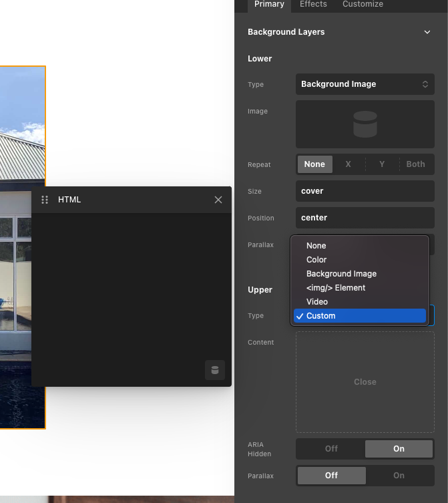Open the Customize tab

[x=363, y=5]
